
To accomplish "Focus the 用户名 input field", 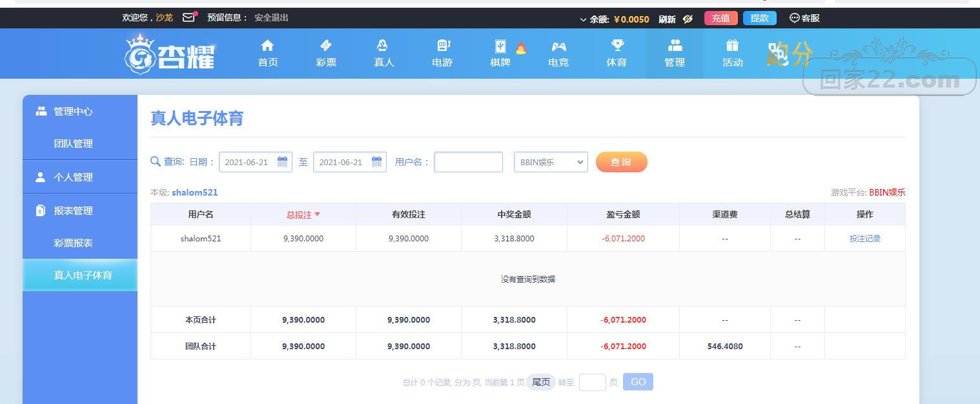I will pos(468,162).
